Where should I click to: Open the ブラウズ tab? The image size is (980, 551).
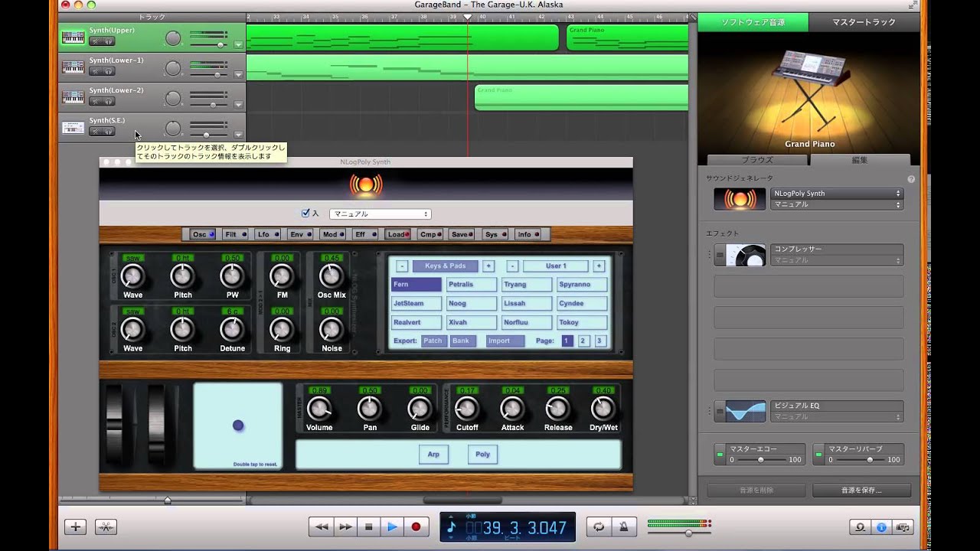(757, 160)
